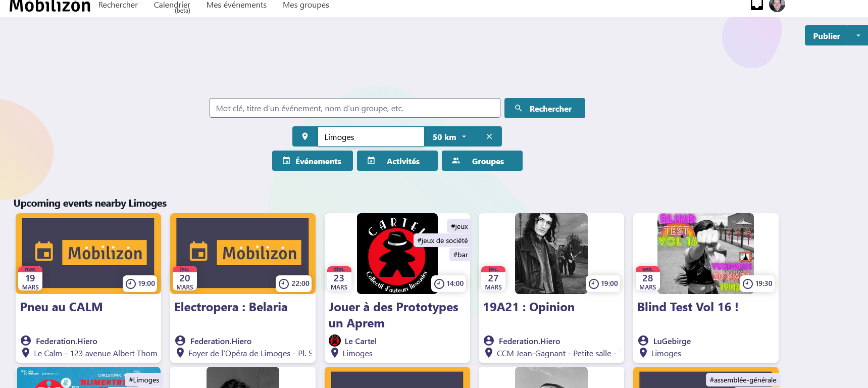Viewport: 868px width, 388px height.
Task: Click location pin beside Limoges under LuGebirge
Action: pyautogui.click(x=643, y=353)
